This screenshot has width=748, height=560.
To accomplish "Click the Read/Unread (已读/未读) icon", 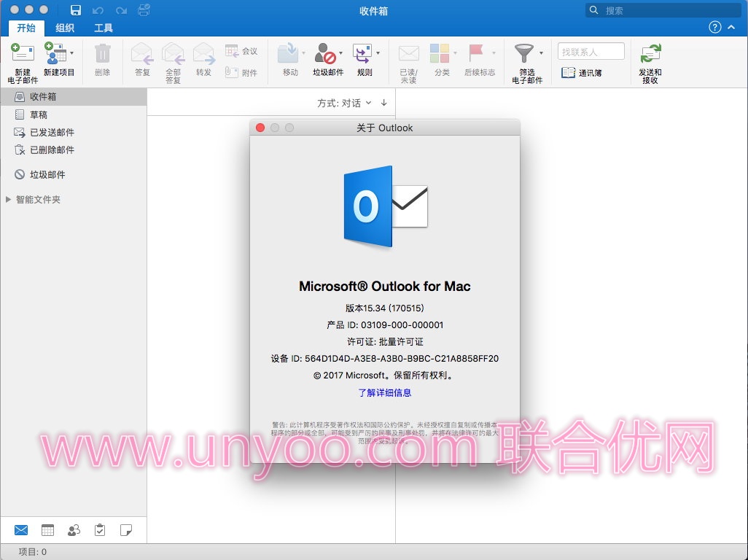I will 409,53.
